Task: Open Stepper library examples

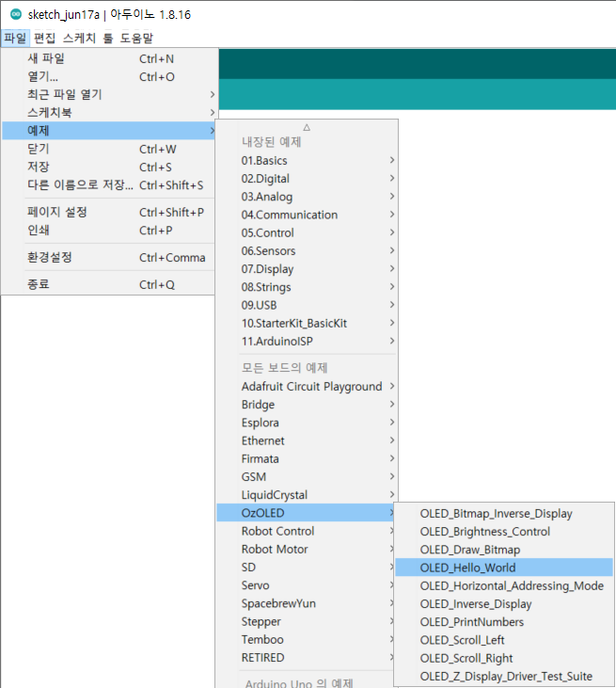Action: [x=306, y=621]
